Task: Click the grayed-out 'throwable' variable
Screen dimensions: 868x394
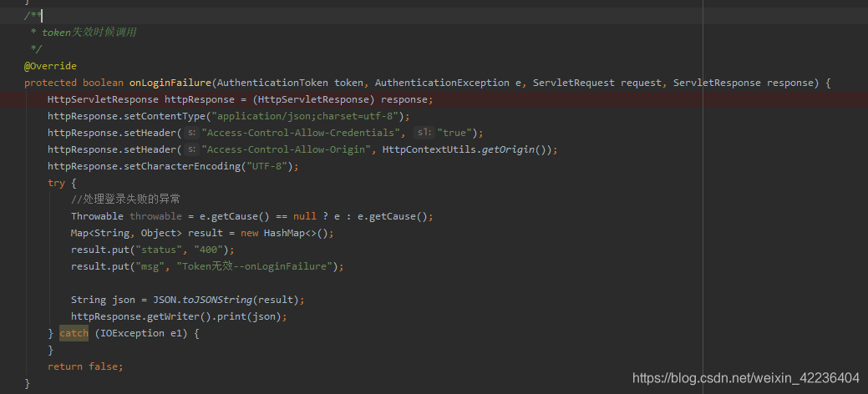Action: [155, 216]
